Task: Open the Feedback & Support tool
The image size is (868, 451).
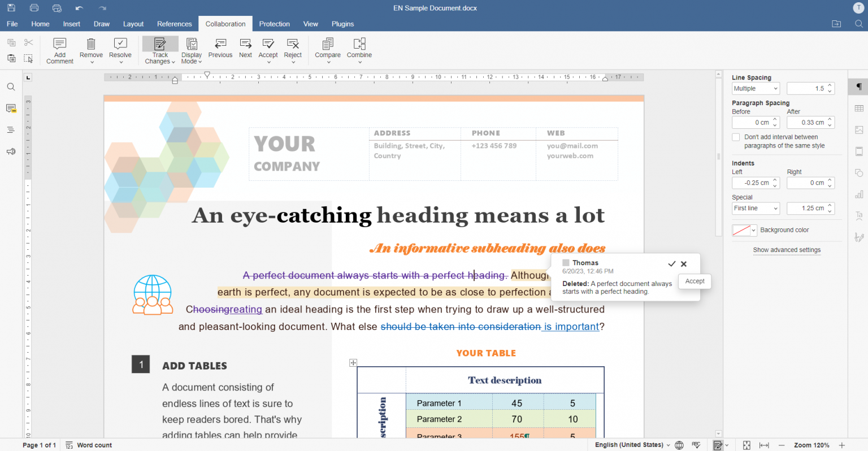Action: click(x=11, y=151)
